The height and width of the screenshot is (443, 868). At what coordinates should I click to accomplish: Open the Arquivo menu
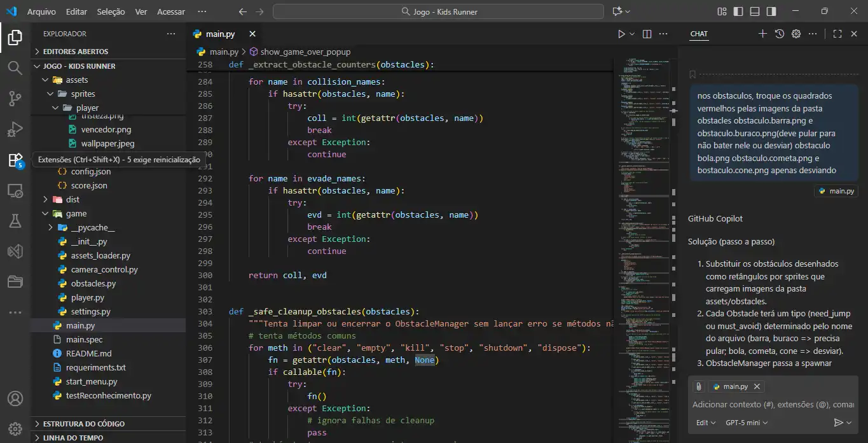pyautogui.click(x=41, y=11)
